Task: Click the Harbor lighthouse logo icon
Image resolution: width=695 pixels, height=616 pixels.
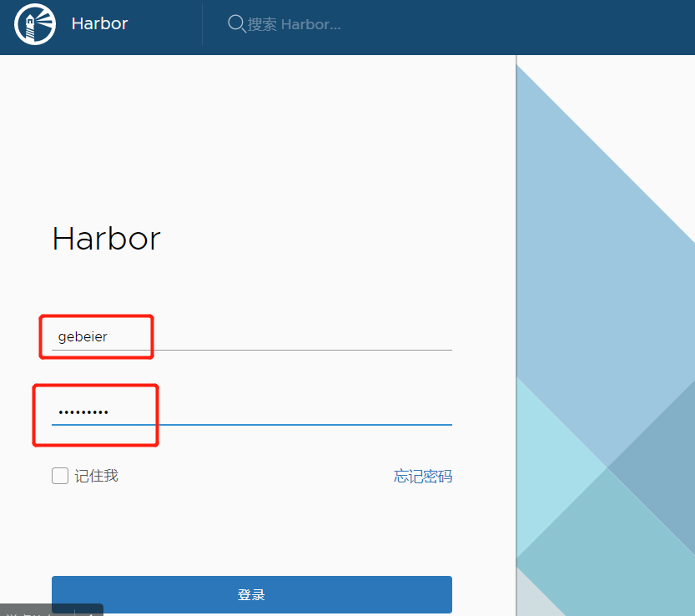Action: [35, 24]
